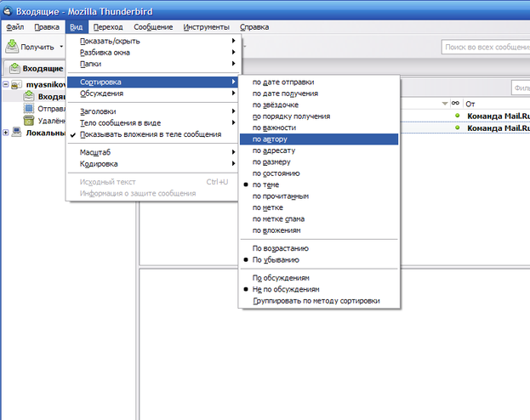The width and height of the screenshot is (530, 420).
Task: Sort by send date 'по дате отправки'
Action: (319, 82)
